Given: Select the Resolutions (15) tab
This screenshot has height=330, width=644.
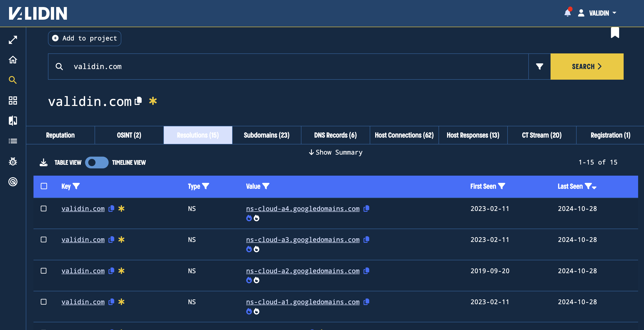Looking at the screenshot, I should coord(198,135).
